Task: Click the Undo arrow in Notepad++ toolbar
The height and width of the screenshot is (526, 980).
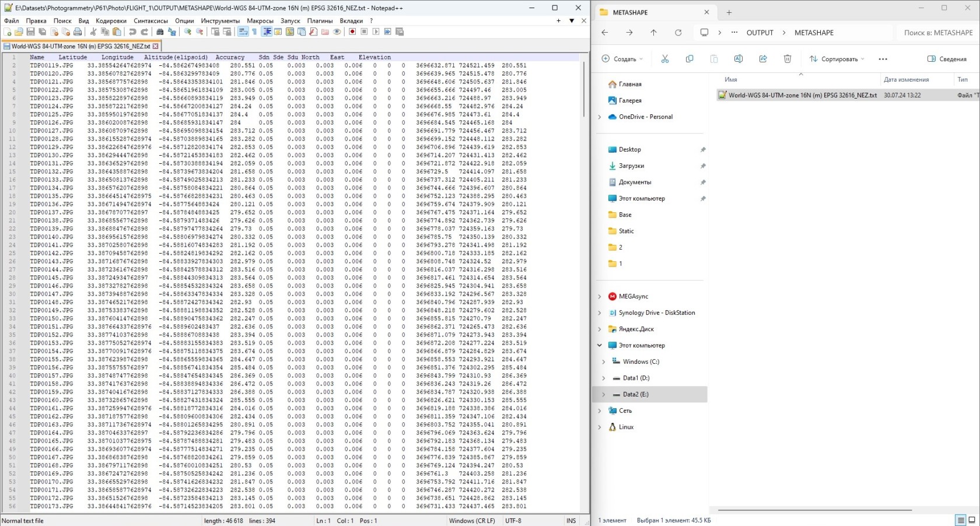Action: pos(132,31)
